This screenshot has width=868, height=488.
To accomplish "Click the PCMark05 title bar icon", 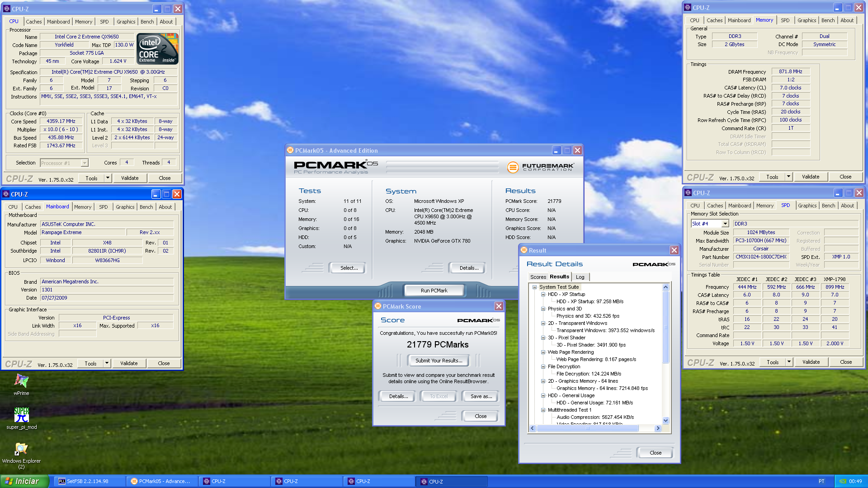I will click(290, 150).
